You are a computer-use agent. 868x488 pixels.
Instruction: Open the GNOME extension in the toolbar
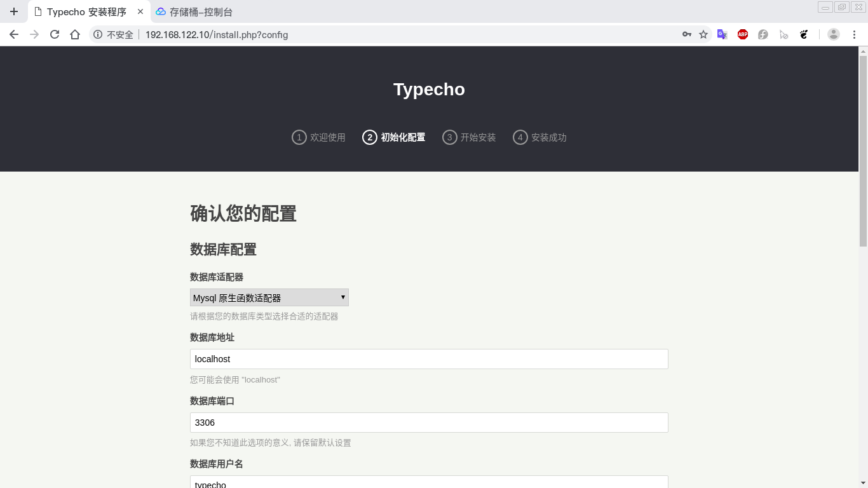pos(804,34)
